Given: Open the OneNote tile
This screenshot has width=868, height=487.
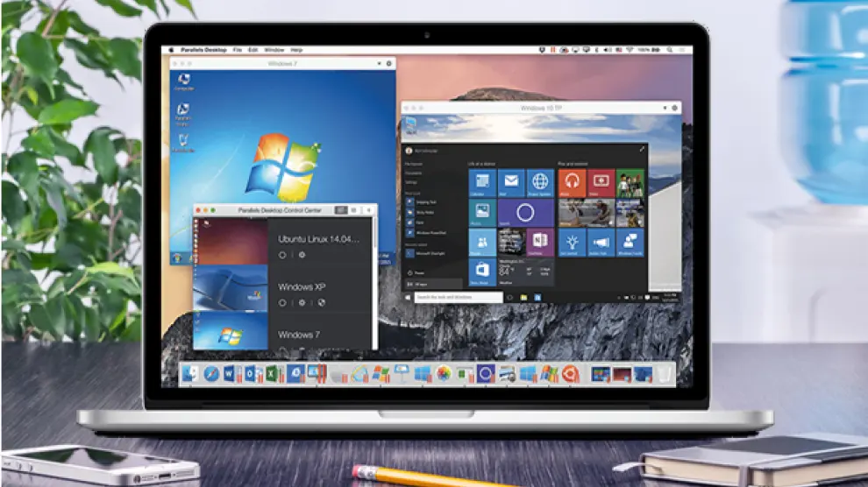Looking at the screenshot, I should click(540, 241).
